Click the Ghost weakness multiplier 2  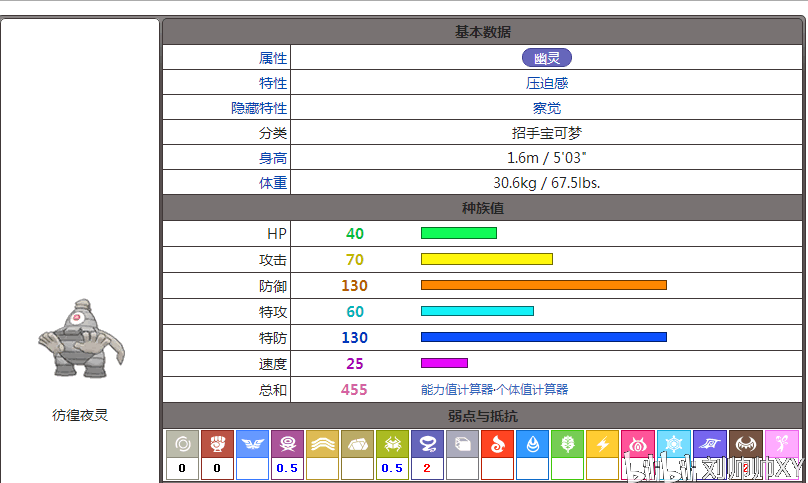(x=427, y=468)
